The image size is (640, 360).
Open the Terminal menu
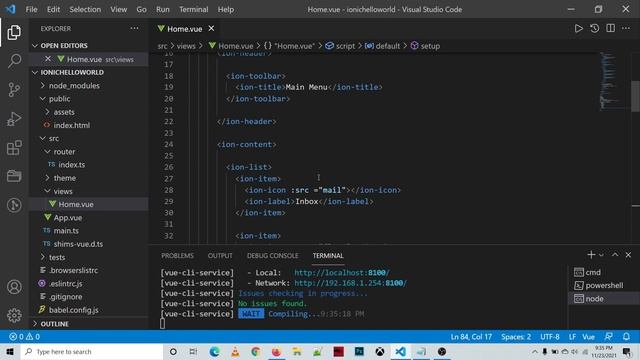(193, 9)
